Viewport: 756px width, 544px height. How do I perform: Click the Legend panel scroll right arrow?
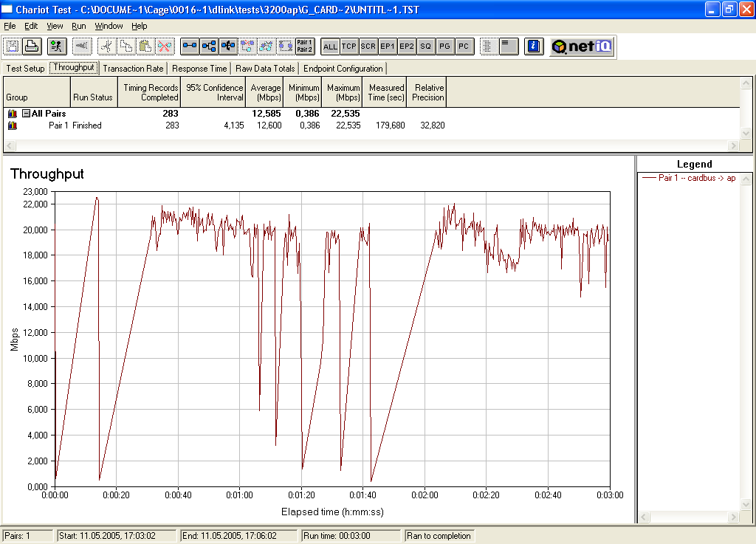[733, 517]
